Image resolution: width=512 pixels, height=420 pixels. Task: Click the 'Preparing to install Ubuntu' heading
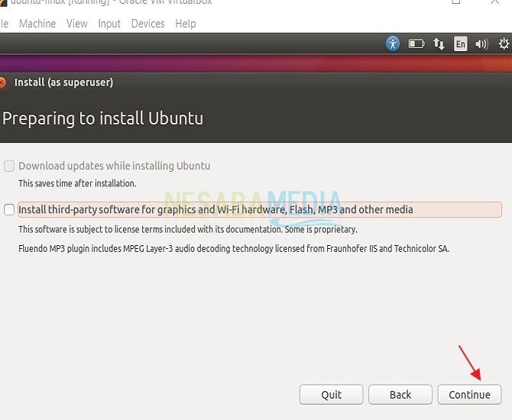coord(103,119)
